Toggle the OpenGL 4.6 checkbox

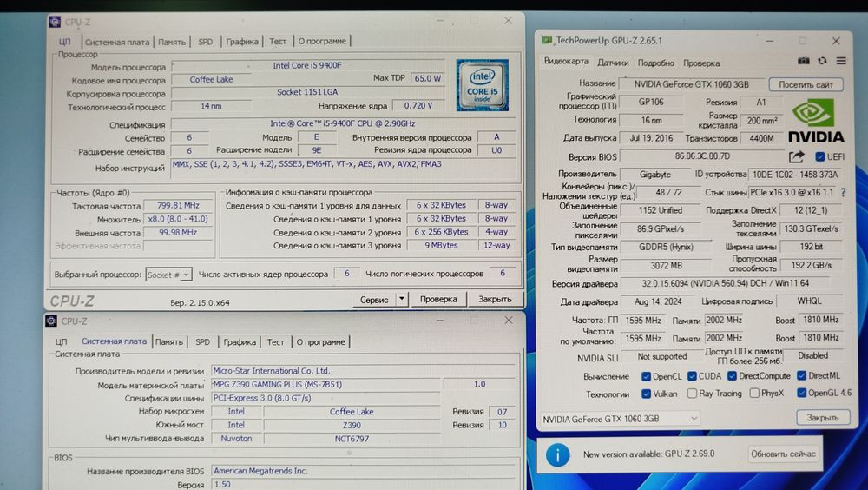[801, 393]
